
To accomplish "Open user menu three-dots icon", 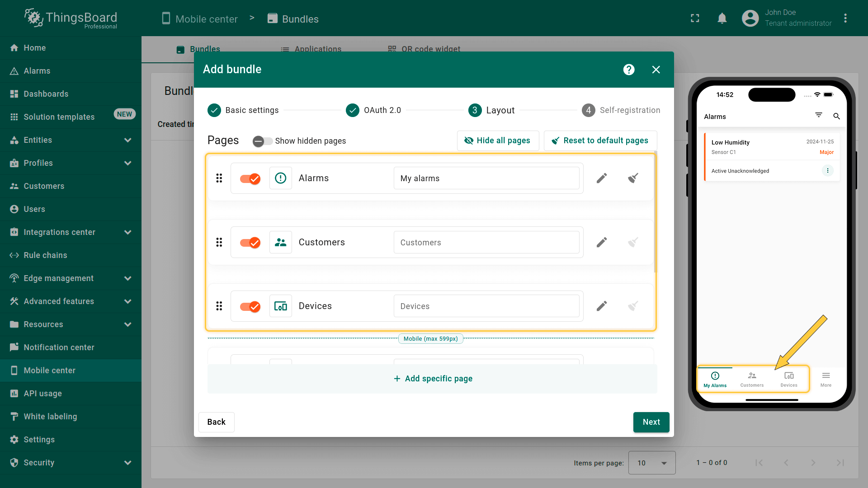I will (845, 19).
